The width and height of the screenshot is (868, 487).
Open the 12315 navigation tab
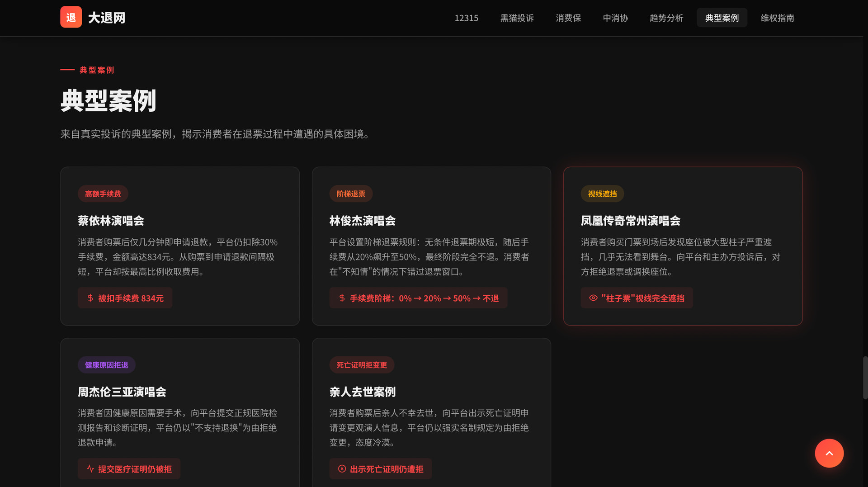466,18
